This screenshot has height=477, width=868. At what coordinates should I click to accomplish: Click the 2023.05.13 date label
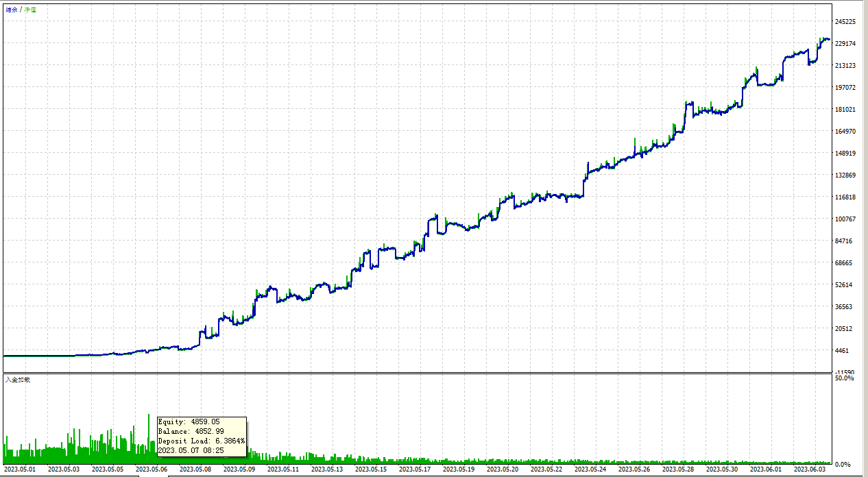pyautogui.click(x=328, y=470)
